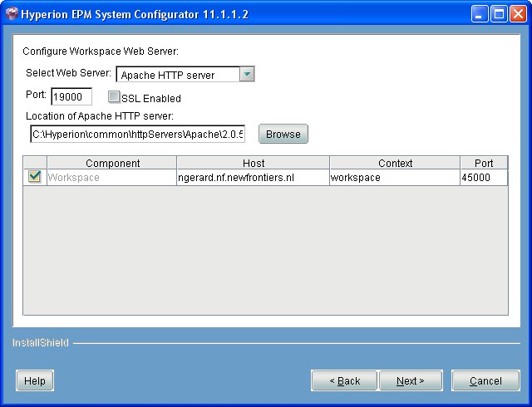Select the grayed 'Workspace' component cell
This screenshot has width=532, height=407.
(112, 178)
